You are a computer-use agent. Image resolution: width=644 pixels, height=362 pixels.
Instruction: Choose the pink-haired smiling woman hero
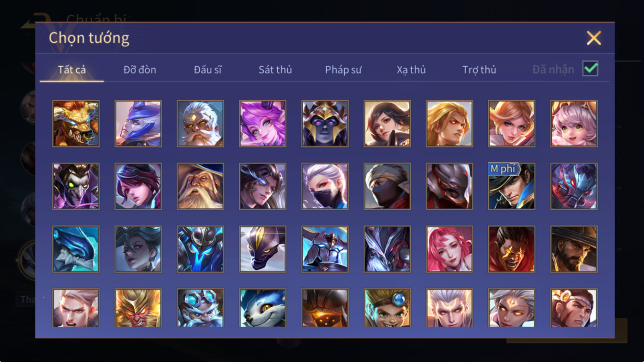click(x=449, y=249)
